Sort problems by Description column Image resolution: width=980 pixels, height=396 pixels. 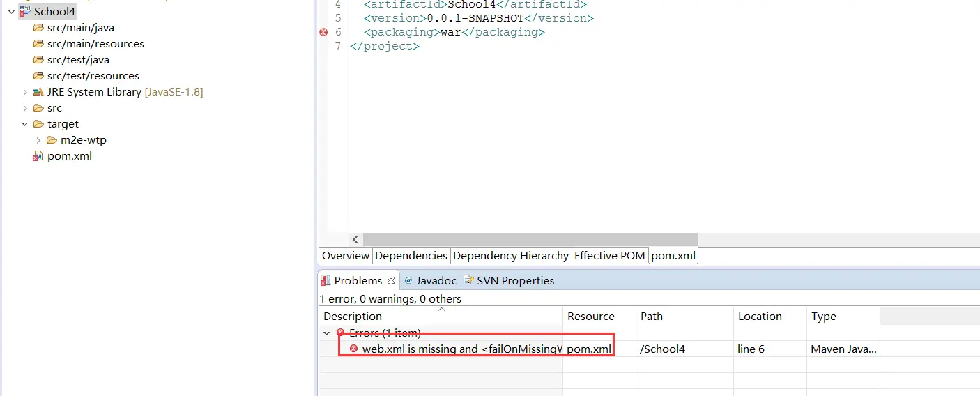tap(441, 316)
